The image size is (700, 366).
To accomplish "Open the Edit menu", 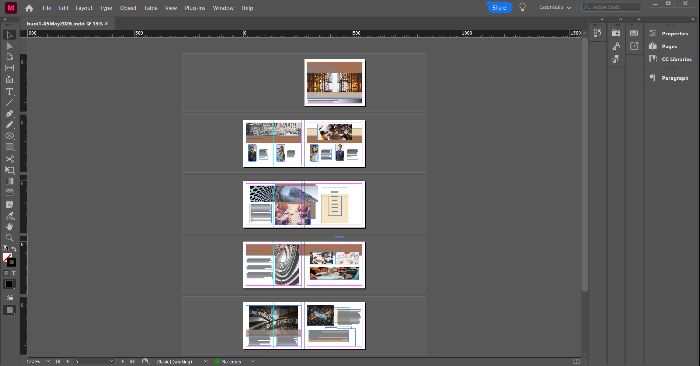I will [x=63, y=8].
